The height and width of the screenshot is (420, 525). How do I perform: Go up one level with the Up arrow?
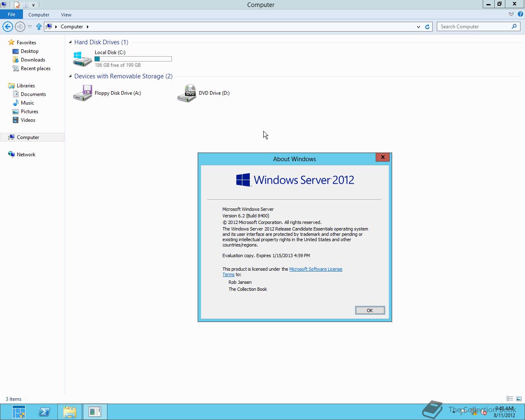(x=39, y=27)
